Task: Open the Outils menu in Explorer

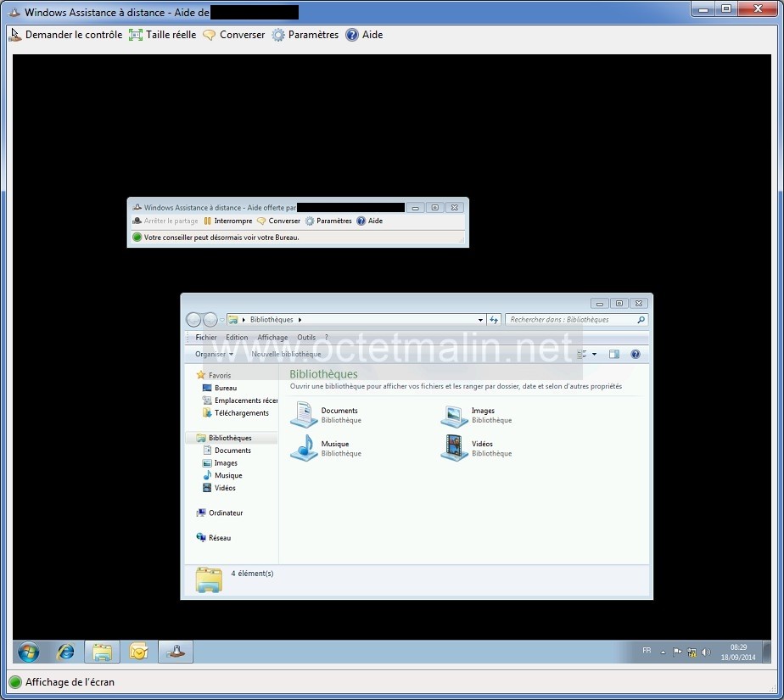Action: [x=306, y=337]
